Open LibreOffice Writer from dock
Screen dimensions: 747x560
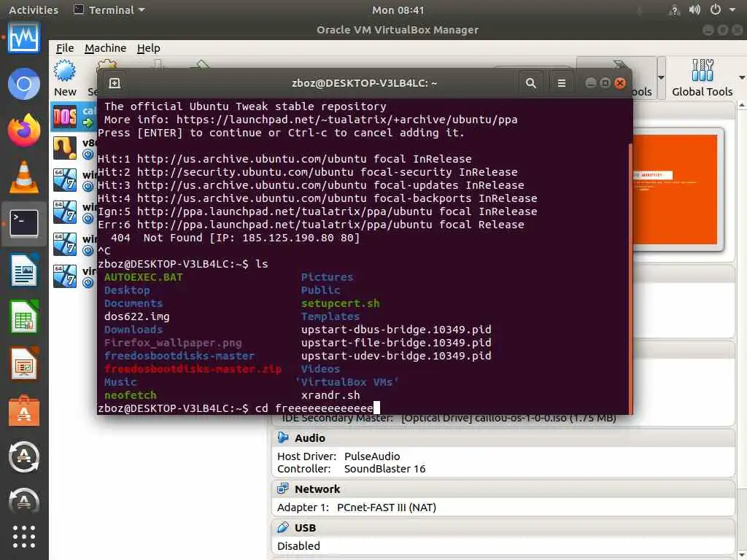(24, 270)
